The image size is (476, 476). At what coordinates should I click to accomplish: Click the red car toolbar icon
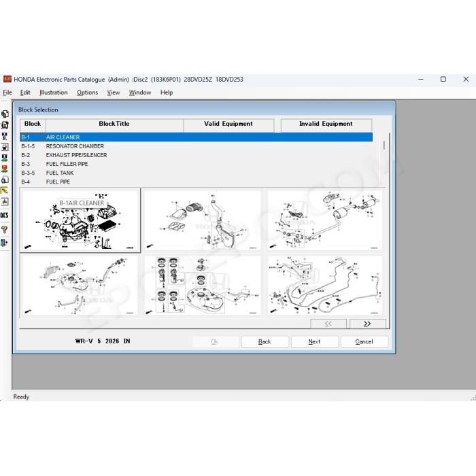[5, 169]
